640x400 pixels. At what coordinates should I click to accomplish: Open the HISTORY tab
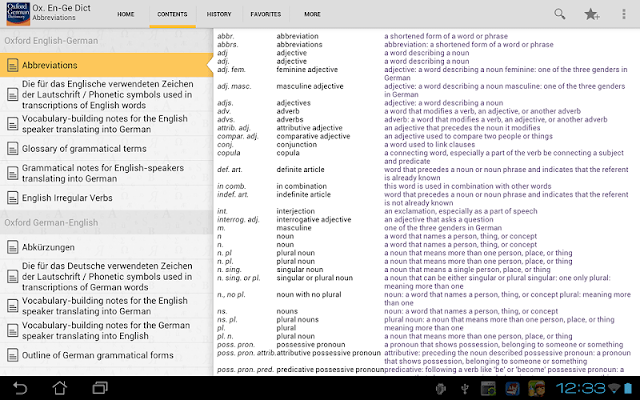(219, 14)
